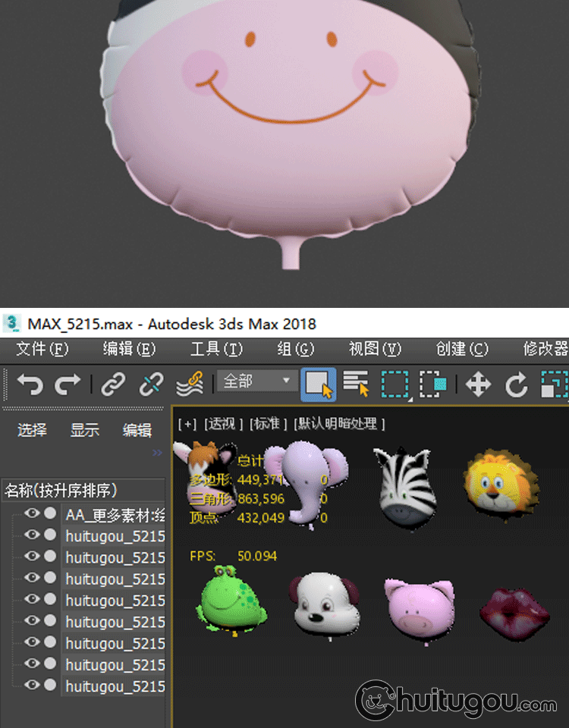This screenshot has height=728, width=569.
Task: Pick the Rectangular Selection Region tool
Action: 395,384
